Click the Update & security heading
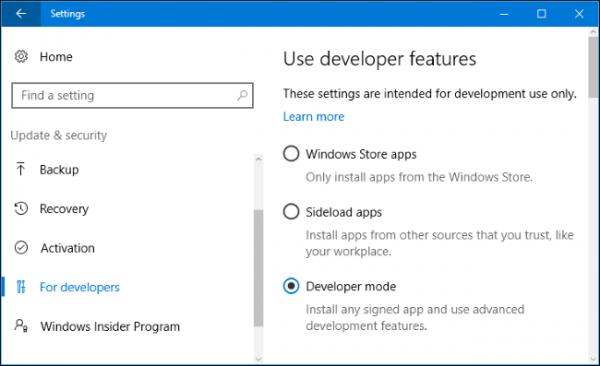The height and width of the screenshot is (366, 600). point(59,135)
